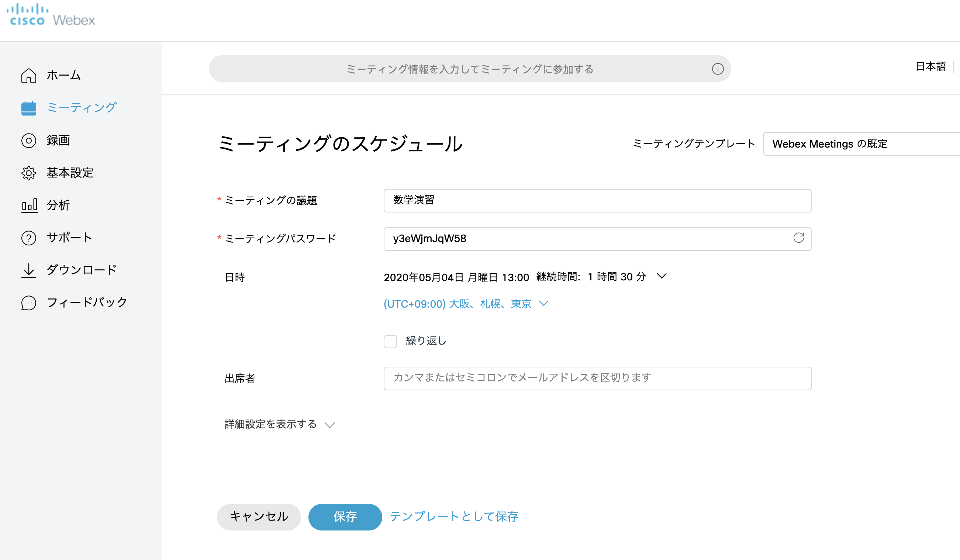Expand the date and duration chevron
The height and width of the screenshot is (560, 960).
click(662, 276)
